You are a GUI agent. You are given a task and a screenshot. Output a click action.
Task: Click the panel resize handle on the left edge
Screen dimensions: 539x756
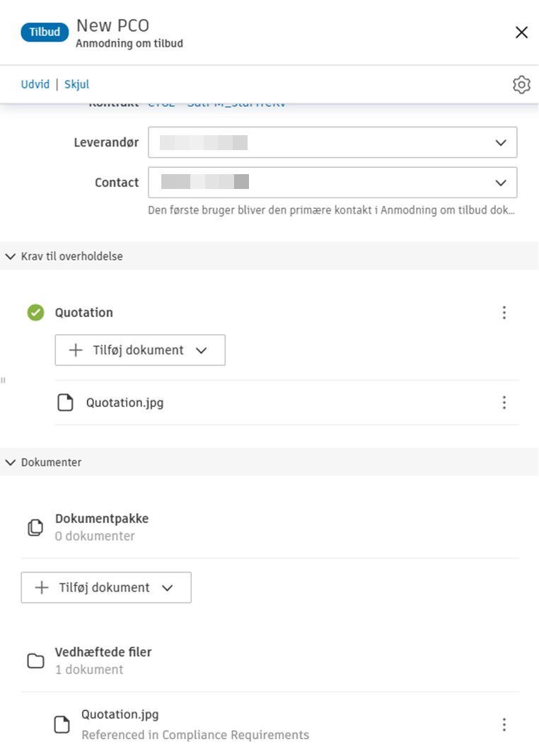[x=4, y=380]
